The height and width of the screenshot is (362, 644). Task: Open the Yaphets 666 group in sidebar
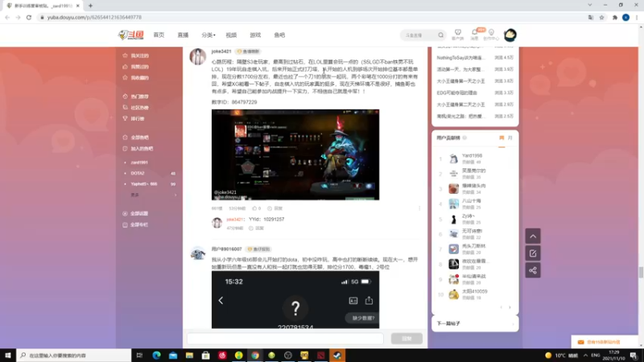click(x=144, y=184)
